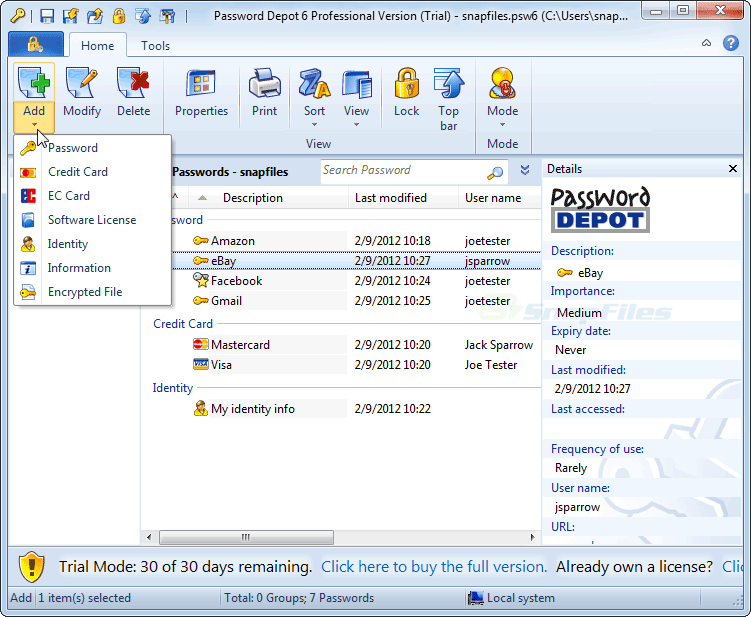
Task: Click here to buy the full version link
Action: (434, 567)
